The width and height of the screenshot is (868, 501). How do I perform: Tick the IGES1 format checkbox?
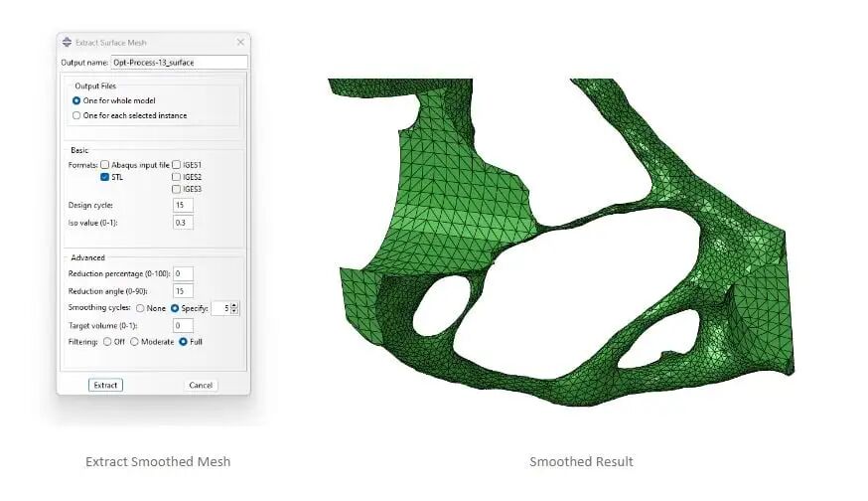click(x=176, y=165)
